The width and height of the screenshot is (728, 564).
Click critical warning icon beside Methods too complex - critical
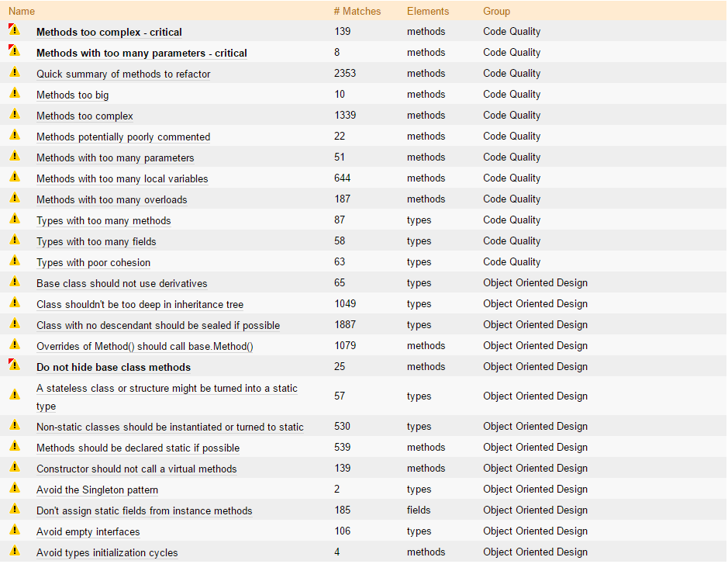pos(14,31)
